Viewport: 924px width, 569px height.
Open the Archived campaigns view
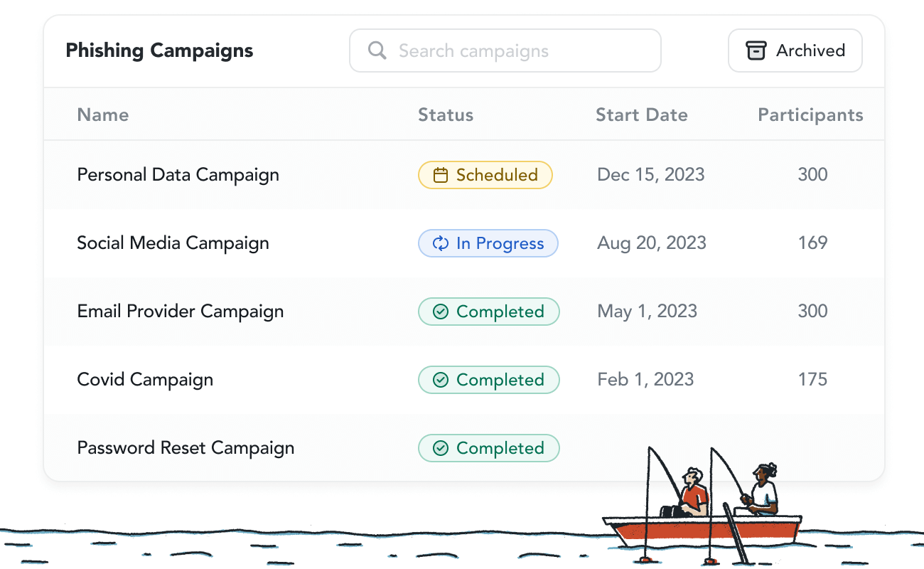point(795,50)
